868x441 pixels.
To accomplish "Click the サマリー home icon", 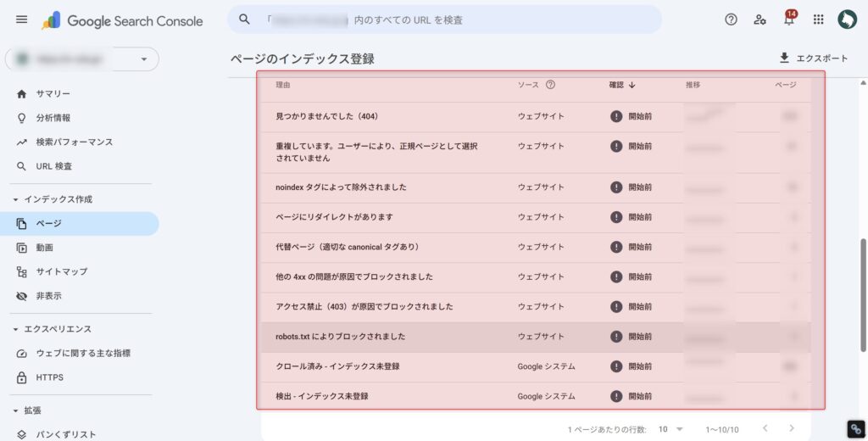I will 21,93.
